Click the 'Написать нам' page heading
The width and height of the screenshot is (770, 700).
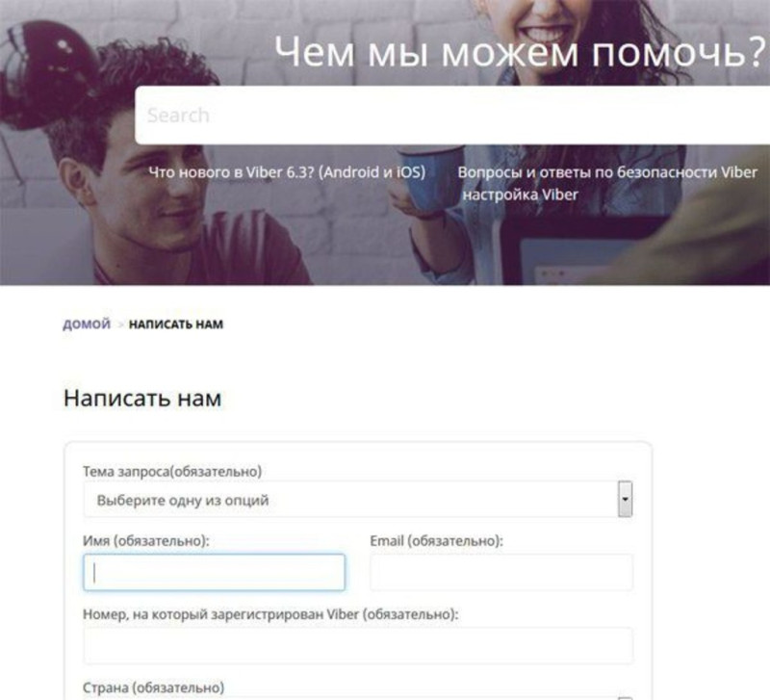pos(142,398)
